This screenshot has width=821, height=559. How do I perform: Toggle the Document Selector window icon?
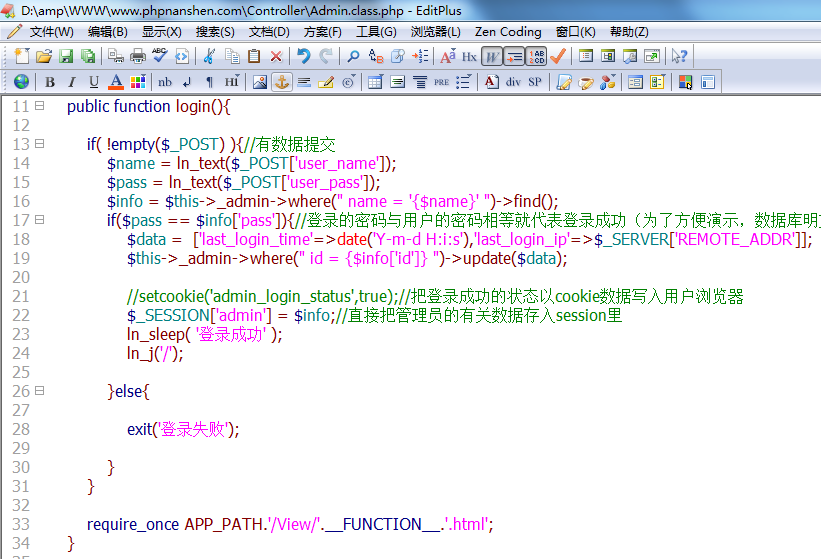coord(608,56)
